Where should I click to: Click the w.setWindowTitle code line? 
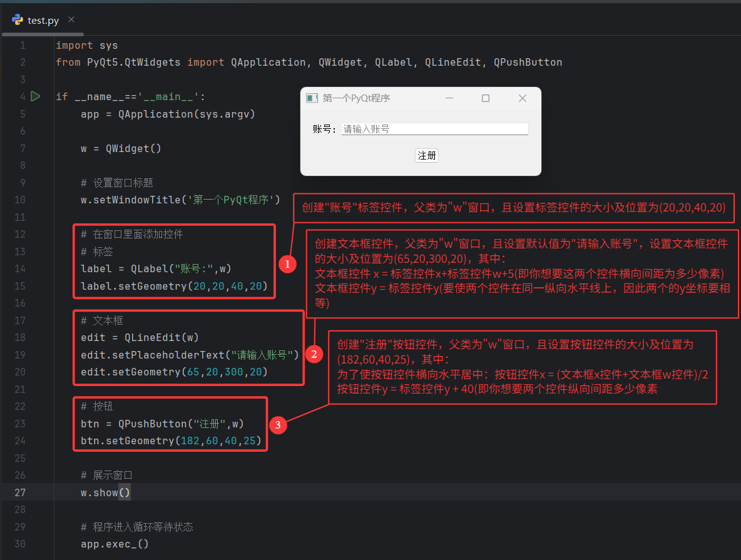(x=180, y=200)
